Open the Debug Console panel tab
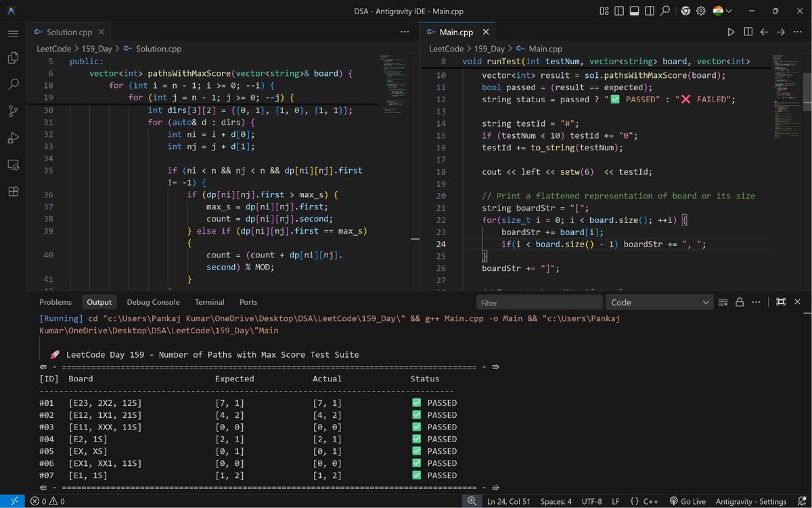The height and width of the screenshot is (508, 812). pos(153,302)
